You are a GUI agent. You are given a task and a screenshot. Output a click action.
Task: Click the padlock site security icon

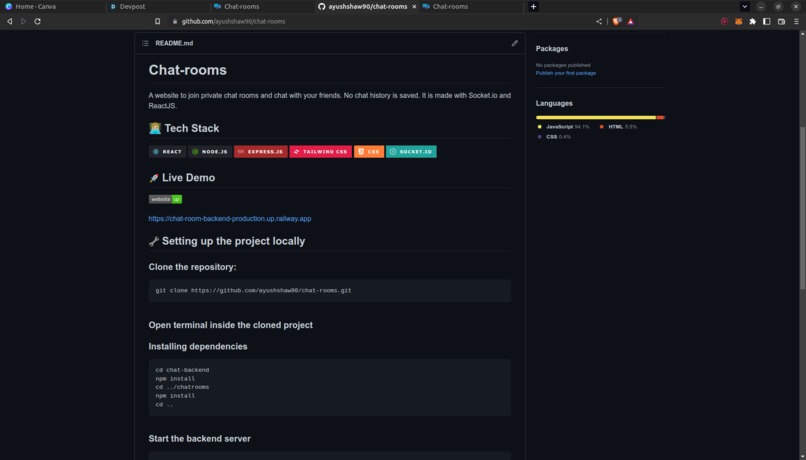[x=175, y=21]
